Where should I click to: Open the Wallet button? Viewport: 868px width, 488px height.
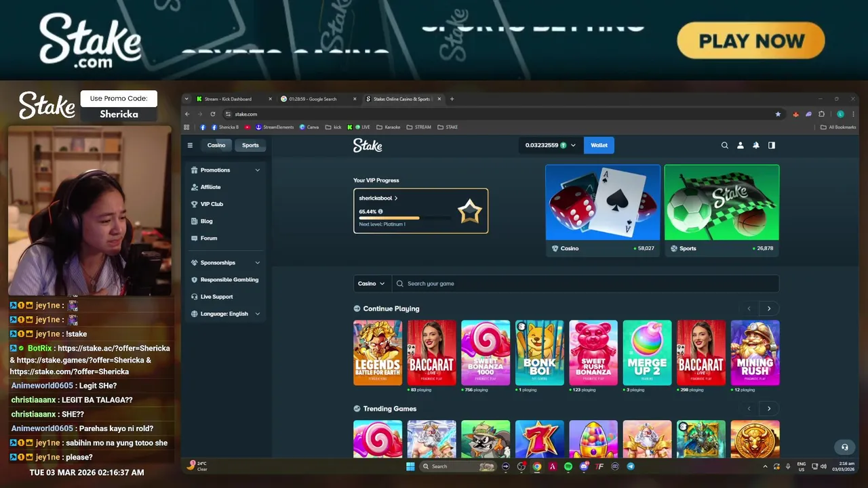click(x=599, y=145)
